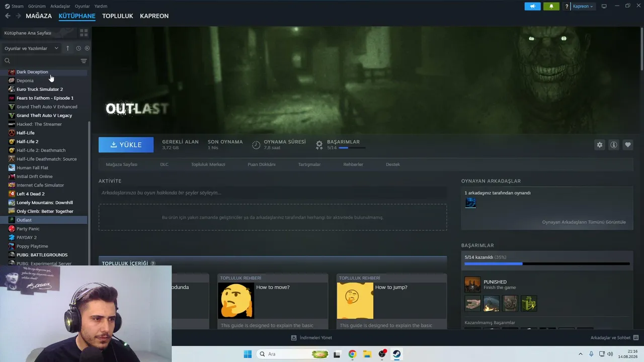This screenshot has width=644, height=362.
Task: Toggle the microphone icon in system tray
Action: (591, 354)
